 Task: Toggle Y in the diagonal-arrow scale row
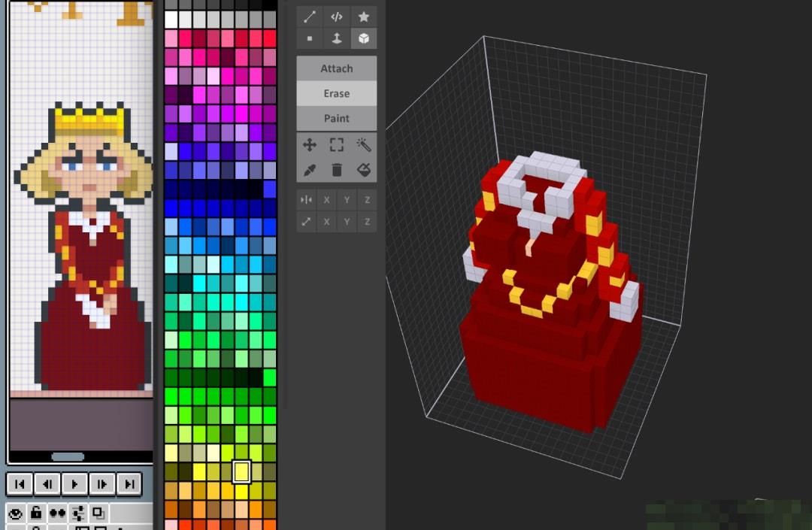tap(347, 222)
